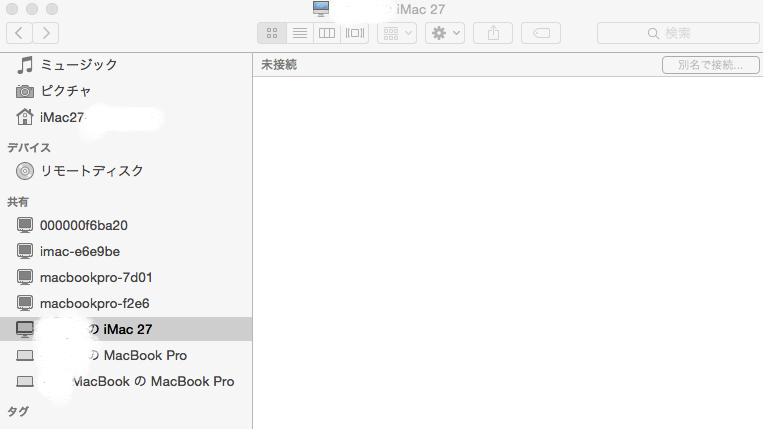Click the 共有 section header
The height and width of the screenshot is (429, 763).
18,202
